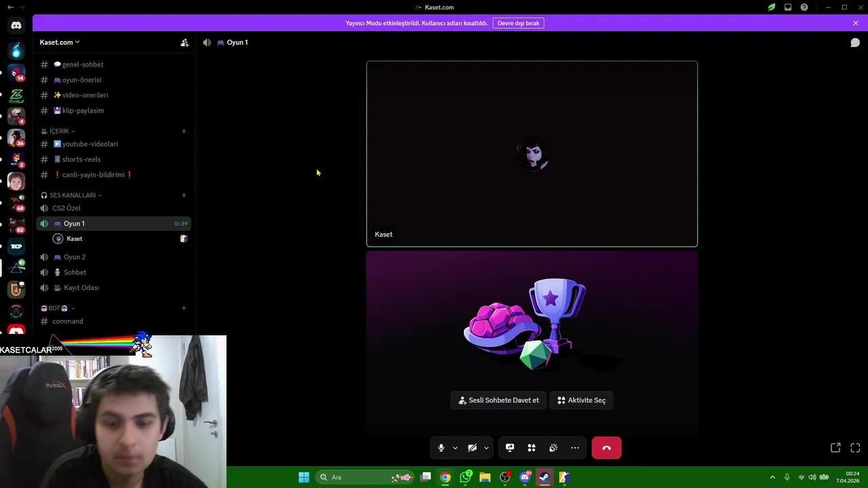Click Kaset participant video tile
Image resolution: width=868 pixels, height=488 pixels.
click(532, 154)
